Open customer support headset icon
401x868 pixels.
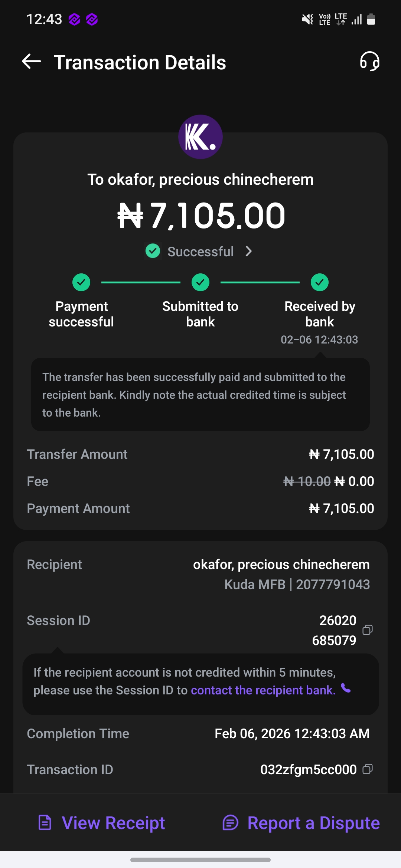[369, 61]
